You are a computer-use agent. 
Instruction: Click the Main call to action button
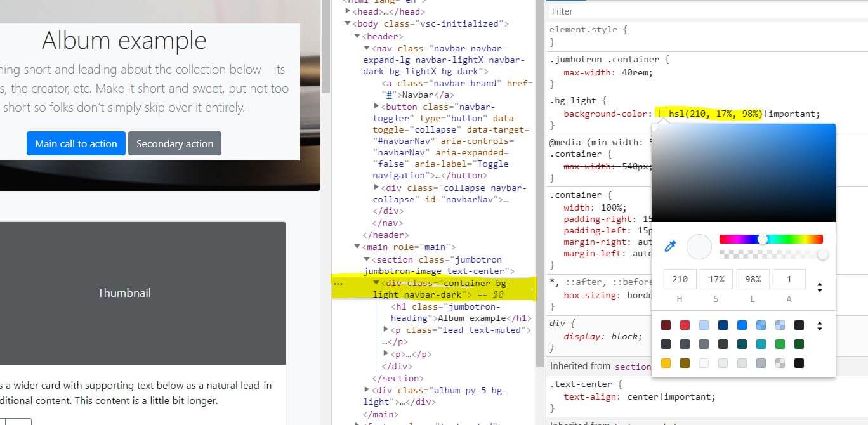76,143
